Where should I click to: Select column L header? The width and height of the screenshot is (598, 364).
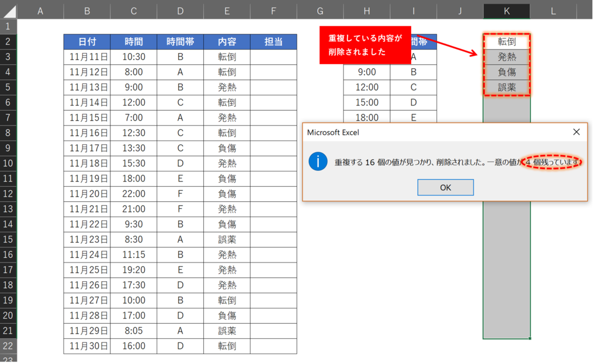pyautogui.click(x=553, y=11)
